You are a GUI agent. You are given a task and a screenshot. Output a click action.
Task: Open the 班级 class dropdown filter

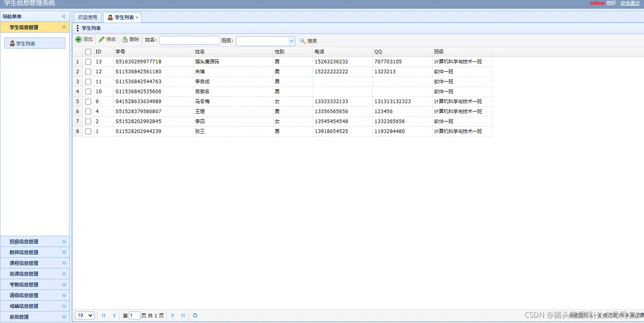point(292,41)
